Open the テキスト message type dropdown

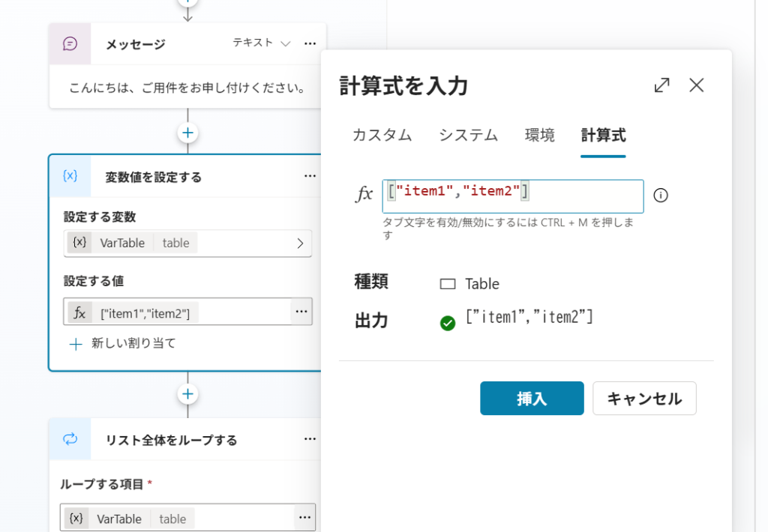[261, 43]
